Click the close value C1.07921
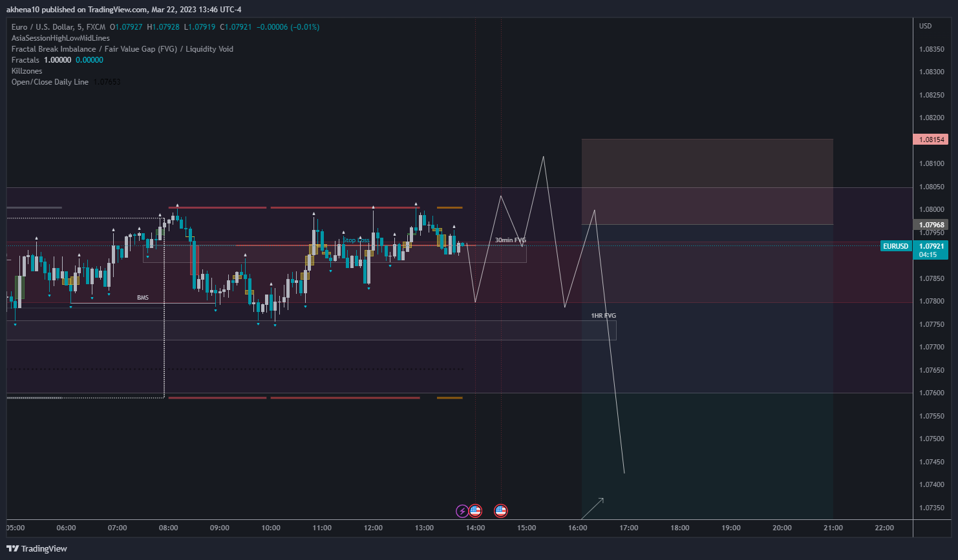 coord(236,27)
